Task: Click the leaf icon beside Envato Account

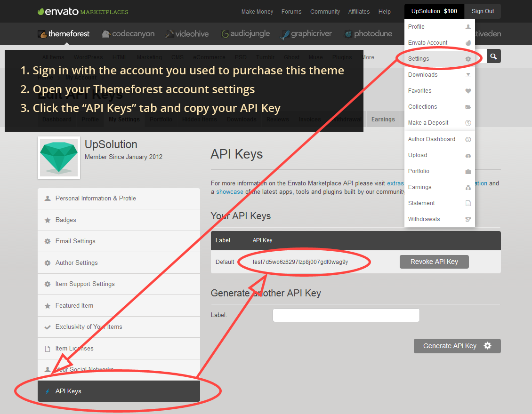Action: click(x=468, y=43)
